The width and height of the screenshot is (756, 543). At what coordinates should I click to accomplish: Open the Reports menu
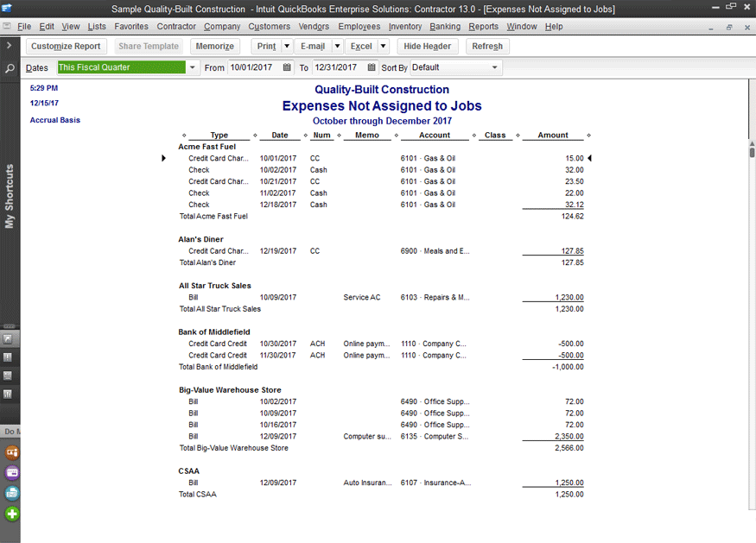point(484,27)
